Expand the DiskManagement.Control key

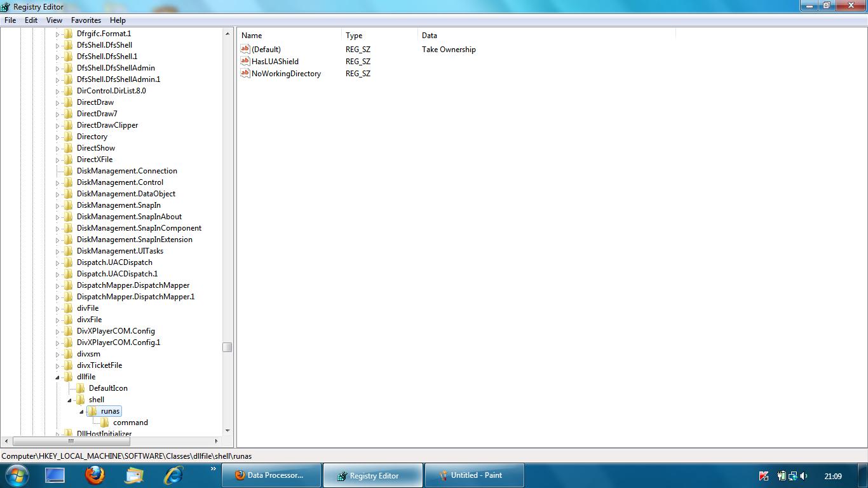pos(57,182)
